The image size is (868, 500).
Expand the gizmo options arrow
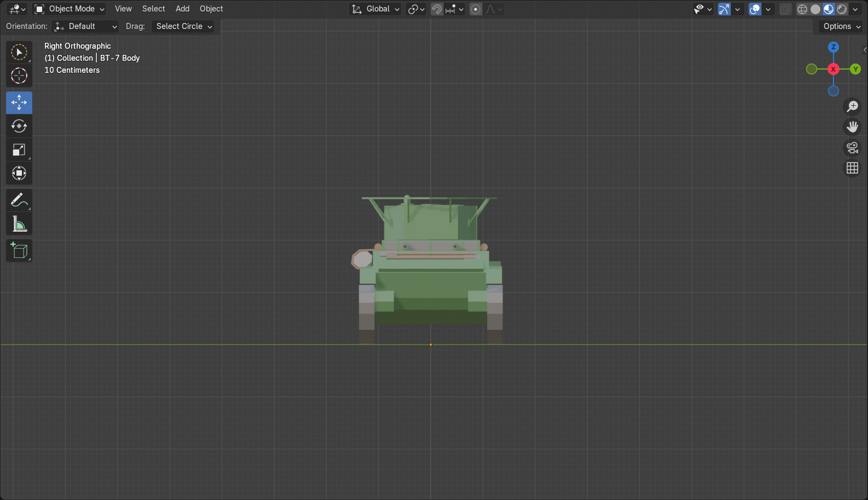coord(737,9)
